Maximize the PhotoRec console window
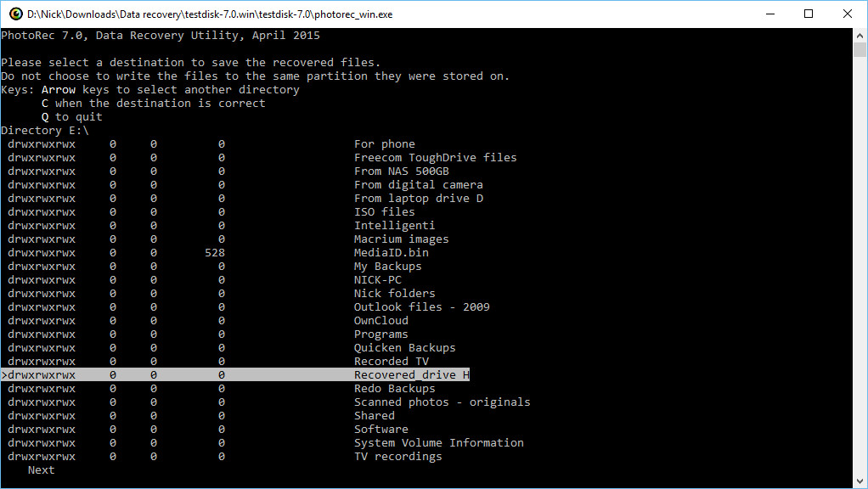This screenshot has width=868, height=489. pyautogui.click(x=809, y=14)
